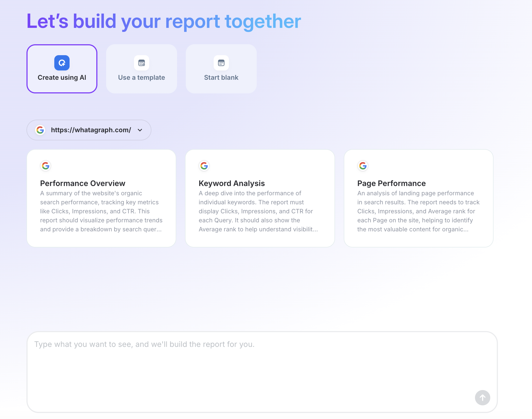Screen dimensions: 532x419
Task: Click the Google icon on Performance Overview card
Action: click(x=46, y=166)
